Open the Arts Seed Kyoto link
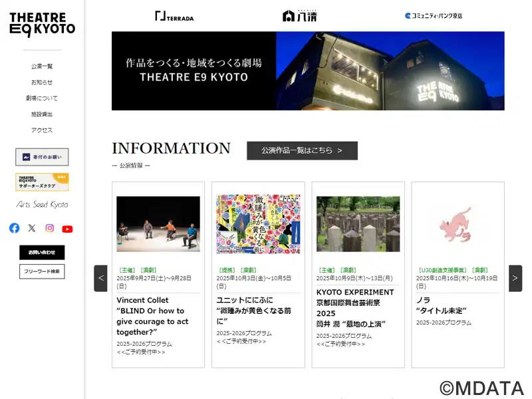Image resolution: width=532 pixels, height=399 pixels. coord(42,204)
